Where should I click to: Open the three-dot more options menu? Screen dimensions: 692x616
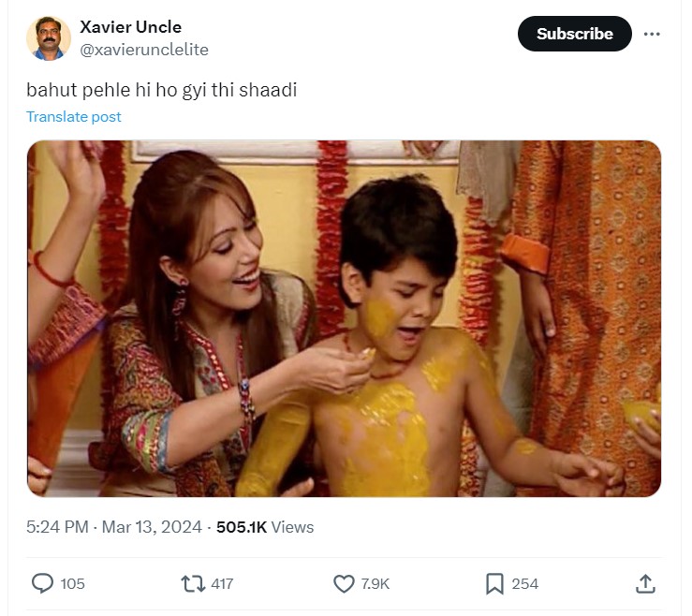pos(652,34)
